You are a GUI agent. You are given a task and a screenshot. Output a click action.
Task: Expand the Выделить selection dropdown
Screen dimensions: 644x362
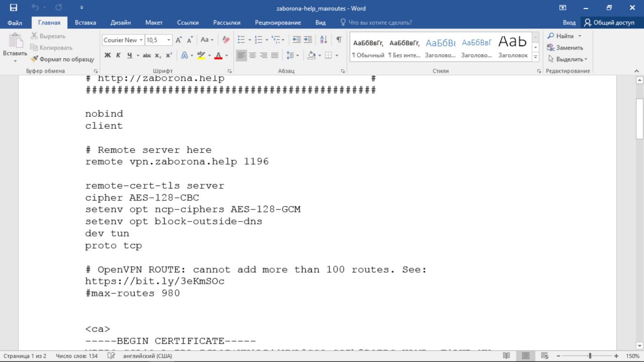point(586,59)
